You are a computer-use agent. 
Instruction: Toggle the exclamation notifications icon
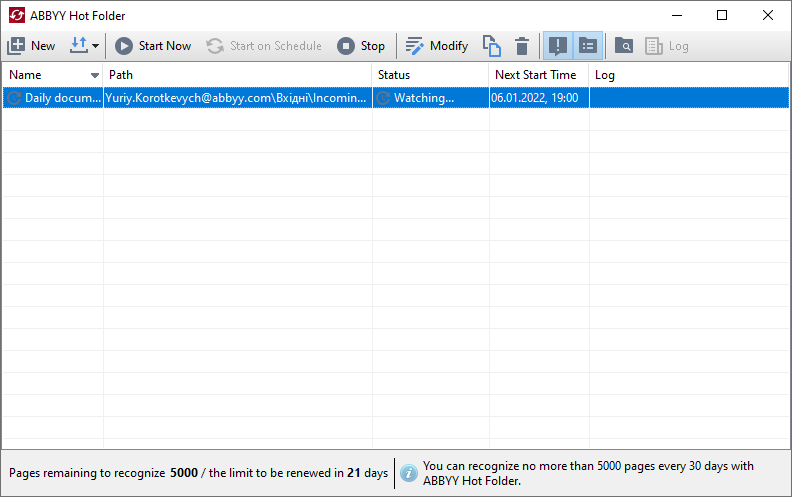point(558,46)
